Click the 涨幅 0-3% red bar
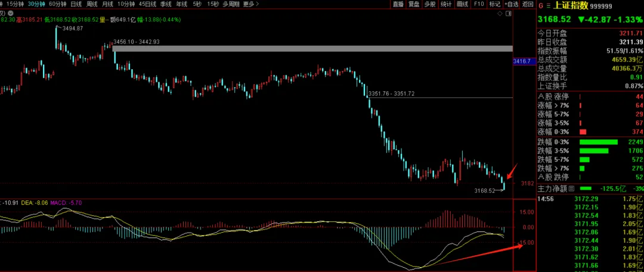 click(x=583, y=132)
